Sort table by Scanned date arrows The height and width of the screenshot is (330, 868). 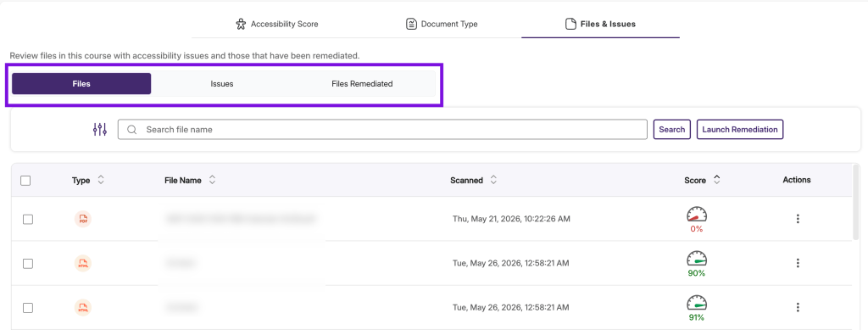[x=494, y=180]
